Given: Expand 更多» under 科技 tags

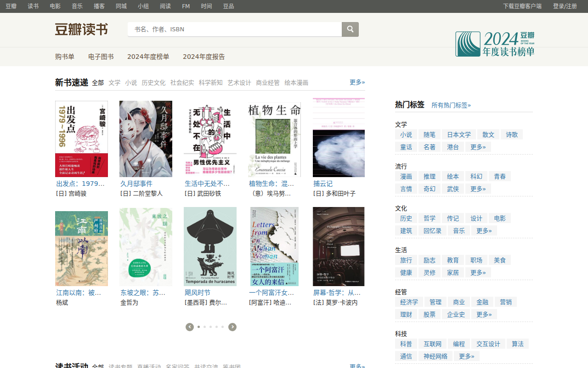Looking at the screenshot, I should 467,356.
